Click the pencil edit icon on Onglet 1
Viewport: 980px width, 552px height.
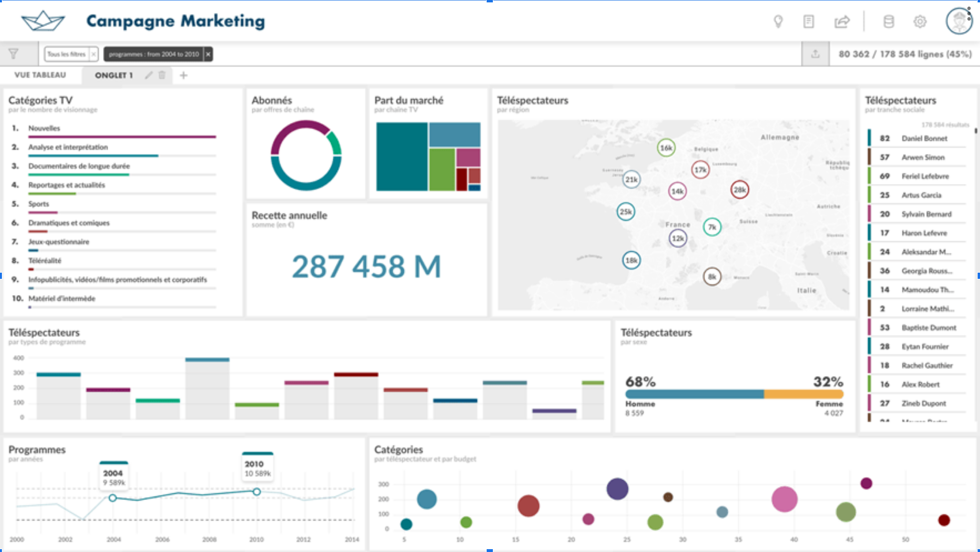(149, 75)
